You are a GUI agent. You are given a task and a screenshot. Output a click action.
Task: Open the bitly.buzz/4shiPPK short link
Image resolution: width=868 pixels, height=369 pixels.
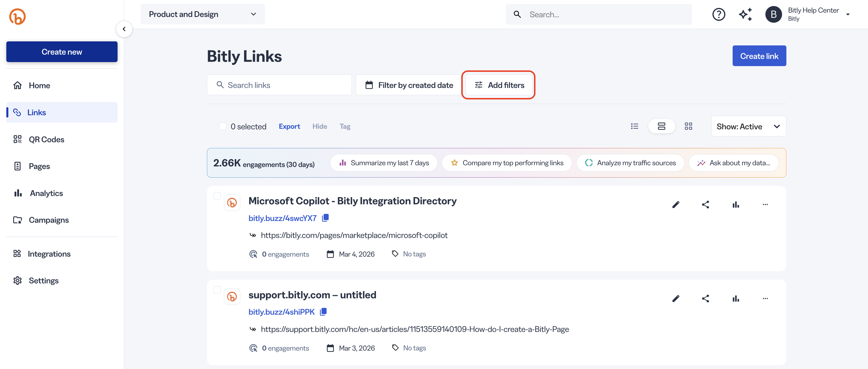281,312
